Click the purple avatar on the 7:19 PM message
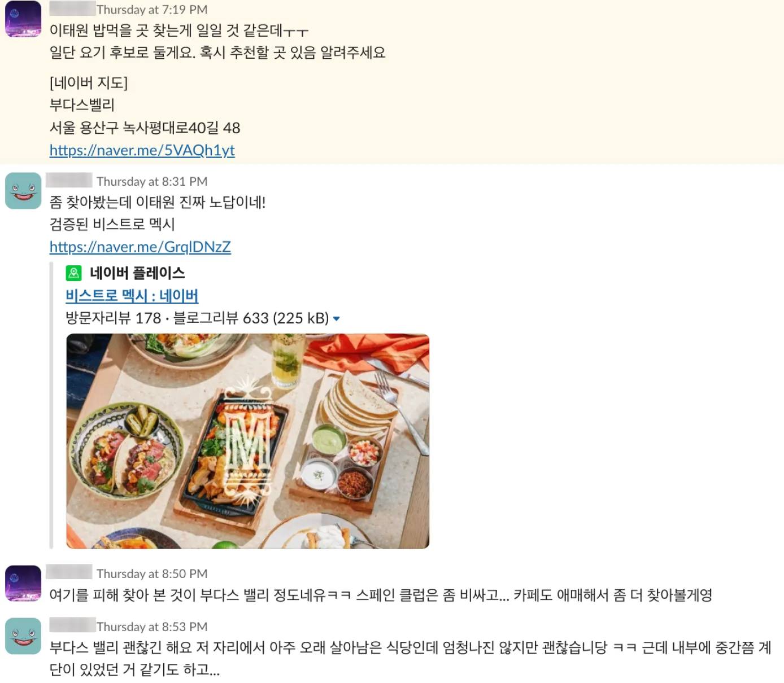784x683 pixels. coord(23,19)
